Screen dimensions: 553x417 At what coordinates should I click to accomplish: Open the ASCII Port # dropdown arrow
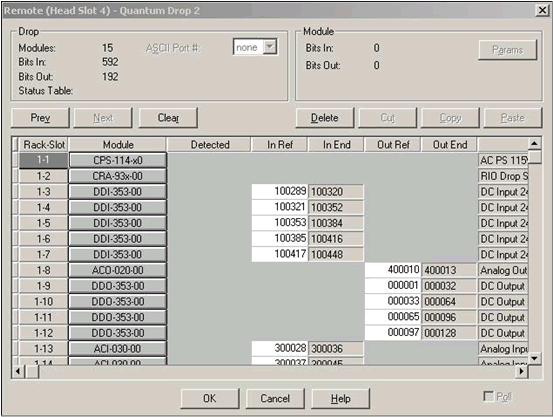(x=270, y=47)
